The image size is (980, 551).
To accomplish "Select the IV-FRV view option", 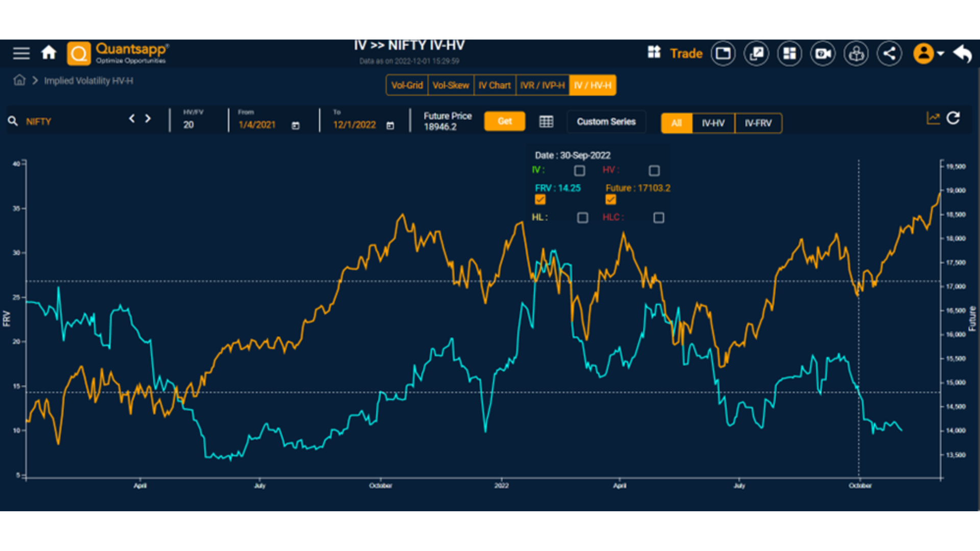I will 758,123.
